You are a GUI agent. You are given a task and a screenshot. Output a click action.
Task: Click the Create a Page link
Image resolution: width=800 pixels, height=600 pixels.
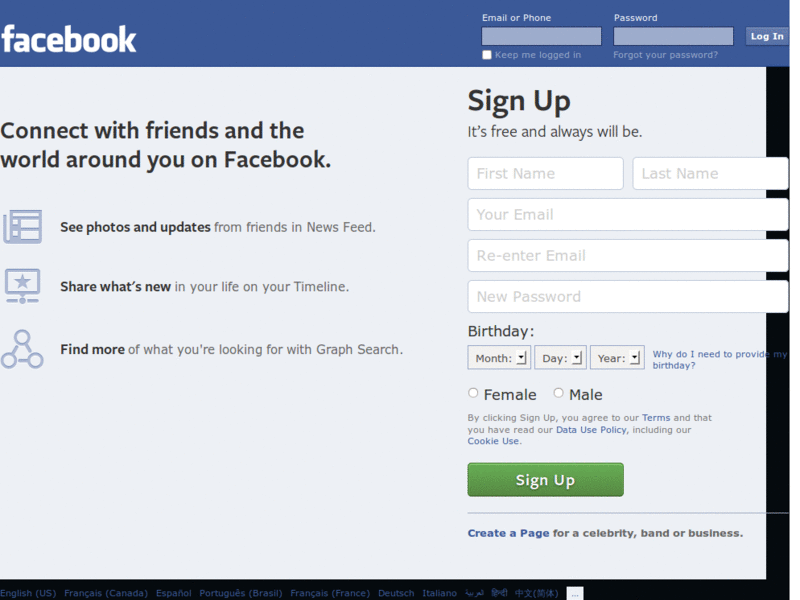[x=508, y=533]
